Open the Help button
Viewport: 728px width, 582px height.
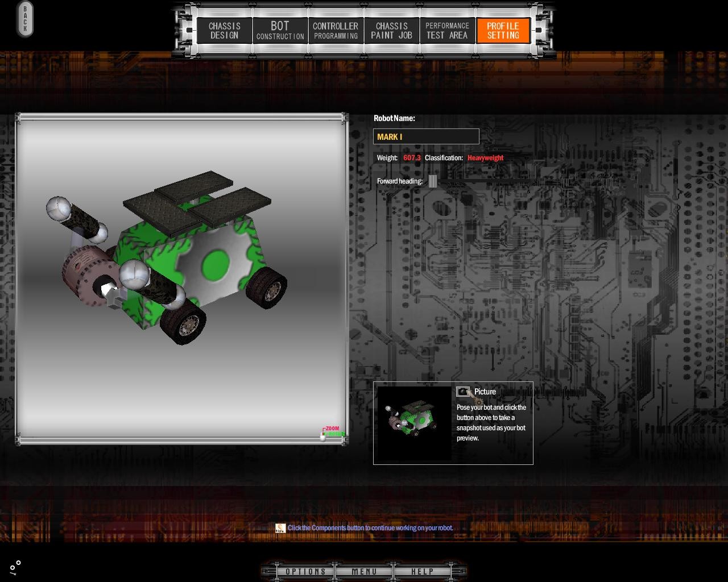click(422, 571)
